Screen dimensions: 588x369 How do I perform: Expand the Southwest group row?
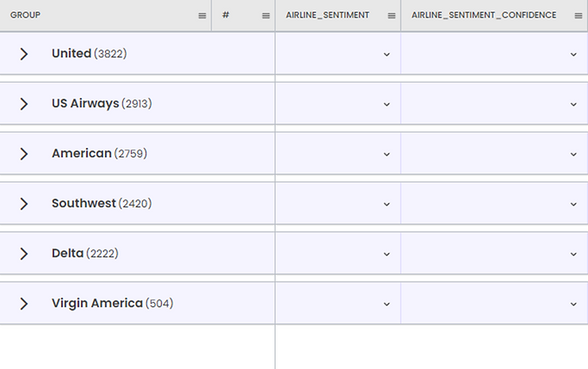(24, 204)
